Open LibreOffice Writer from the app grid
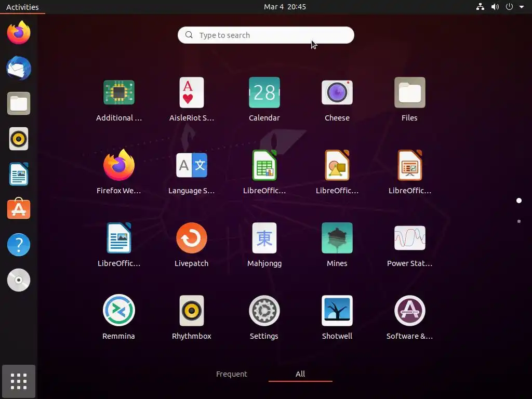Screen dimensions: 532x399 click(119, 238)
